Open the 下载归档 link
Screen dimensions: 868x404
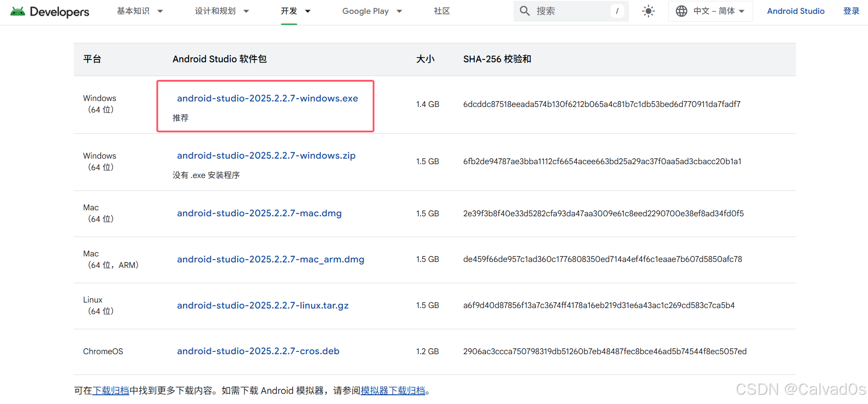[111, 391]
